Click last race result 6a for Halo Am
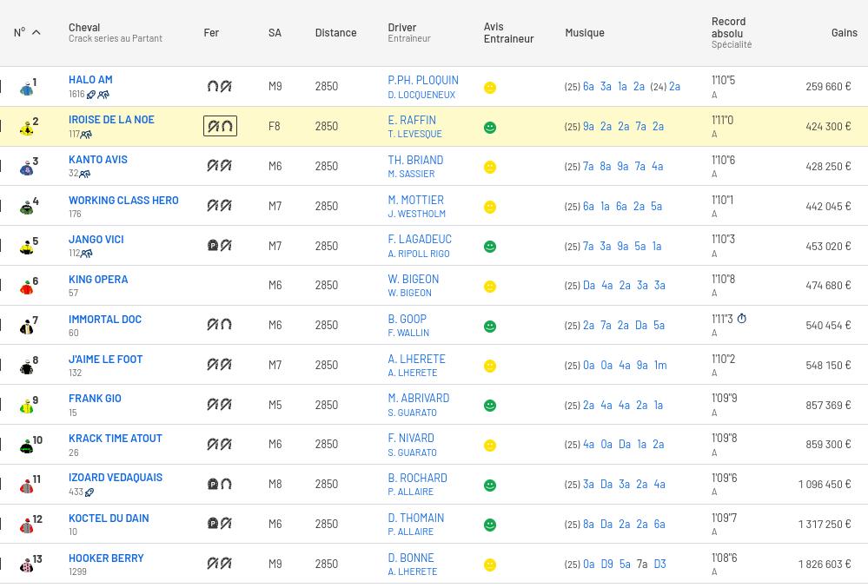Screen dimensions: 868x588 tap(588, 87)
